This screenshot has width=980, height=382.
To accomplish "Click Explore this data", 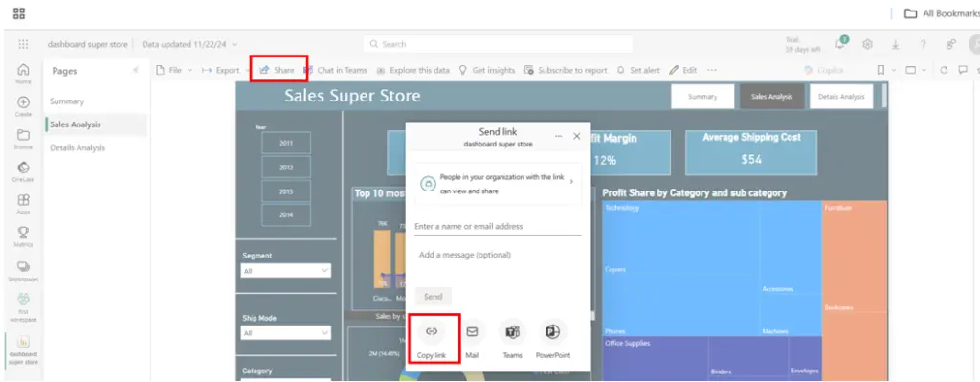I will 412,70.
